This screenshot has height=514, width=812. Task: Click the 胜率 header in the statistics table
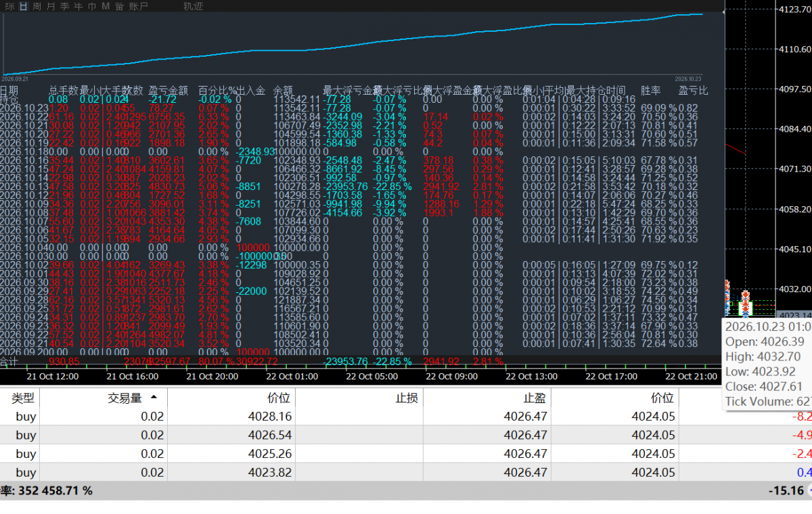(651, 91)
